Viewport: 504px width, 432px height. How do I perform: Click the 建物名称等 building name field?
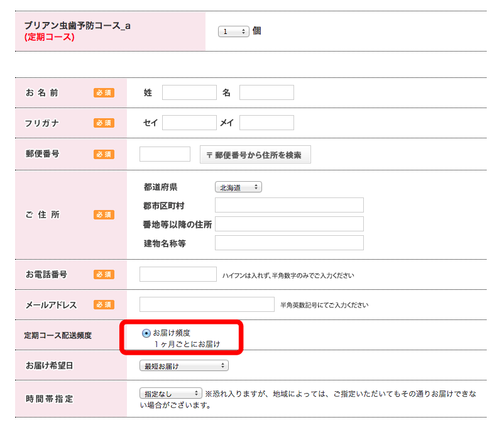click(x=289, y=243)
